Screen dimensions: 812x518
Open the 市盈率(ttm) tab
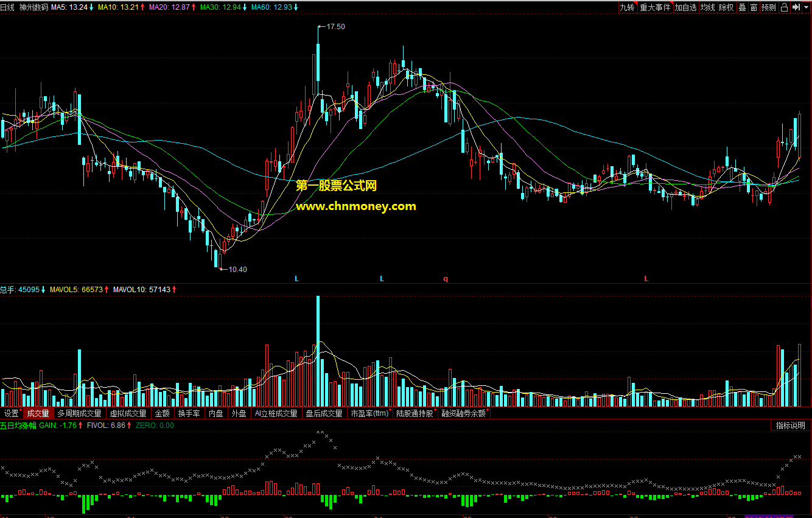[x=370, y=413]
